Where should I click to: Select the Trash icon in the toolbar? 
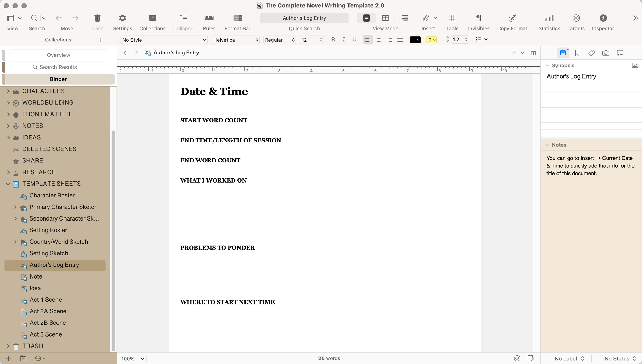97,18
